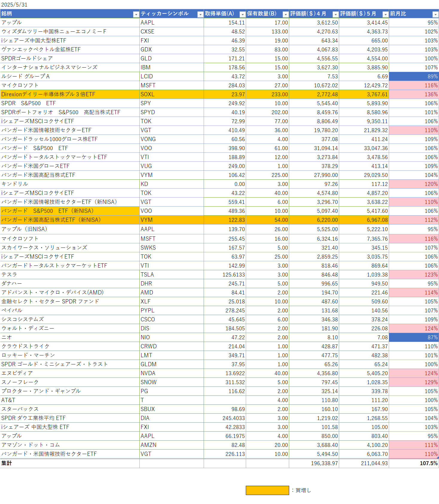Click the 136% month-over-month cell

[x=414, y=94]
